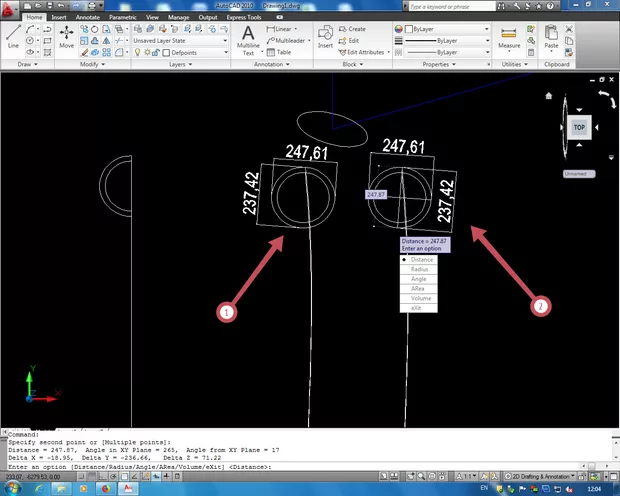Switch to the Annotate ribbon tab
Screen dimensions: 620x496
[x=88, y=18]
